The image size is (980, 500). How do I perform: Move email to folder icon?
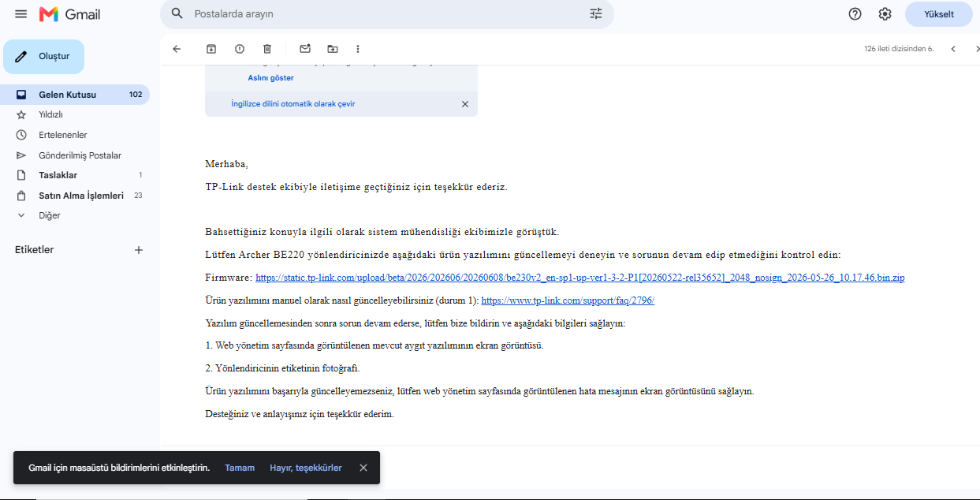333,49
